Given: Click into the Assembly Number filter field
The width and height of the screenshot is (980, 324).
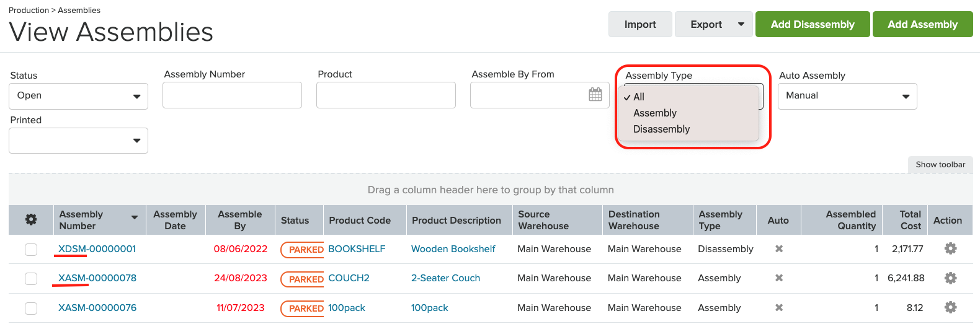Looking at the screenshot, I should tap(232, 95).
